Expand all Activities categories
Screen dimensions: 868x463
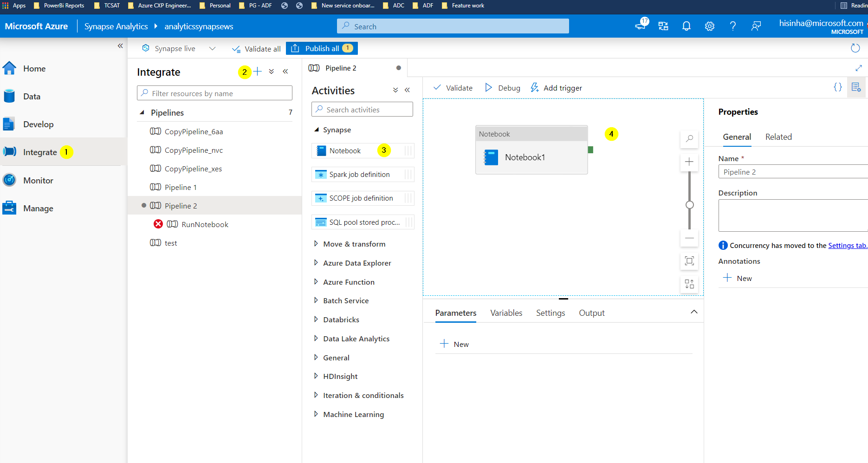(395, 90)
